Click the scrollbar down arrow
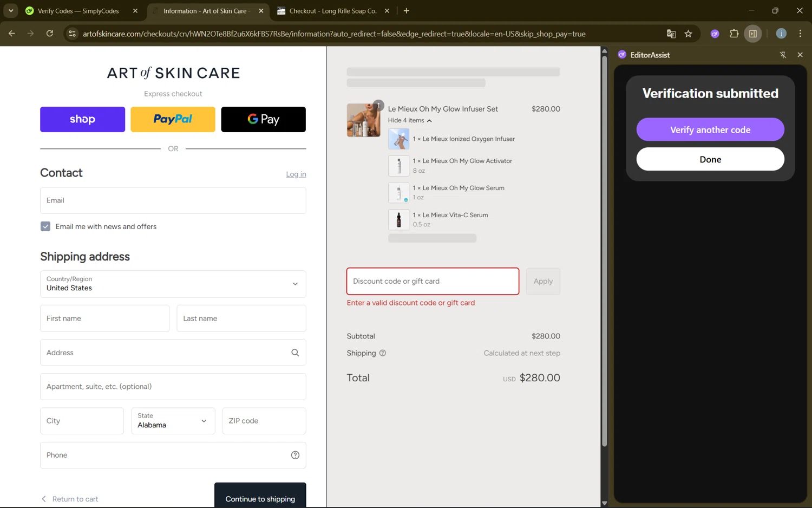 click(x=605, y=503)
